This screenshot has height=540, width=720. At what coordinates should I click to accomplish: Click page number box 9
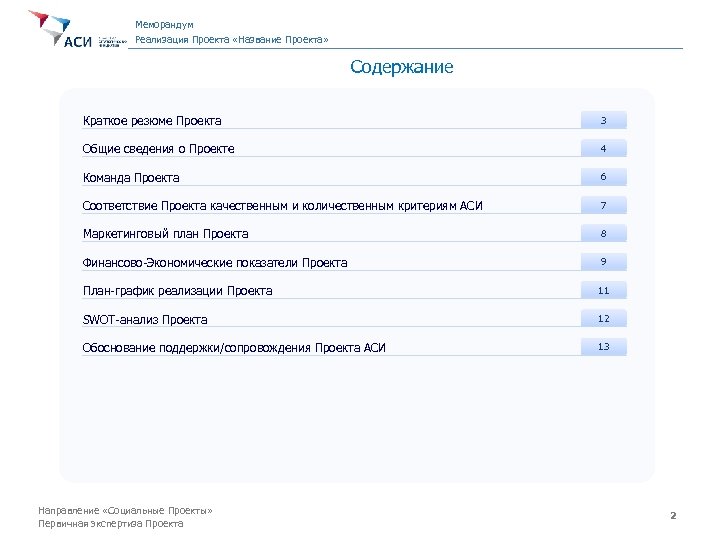click(x=603, y=262)
